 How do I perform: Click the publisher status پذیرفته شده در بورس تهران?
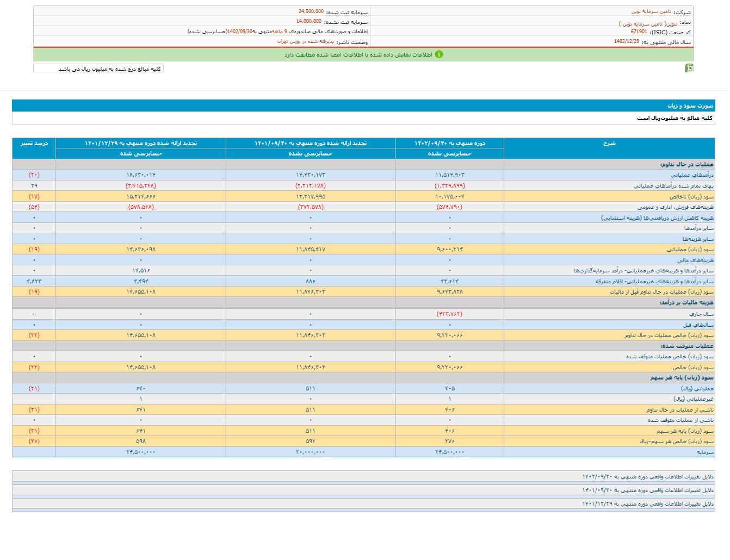305,42
